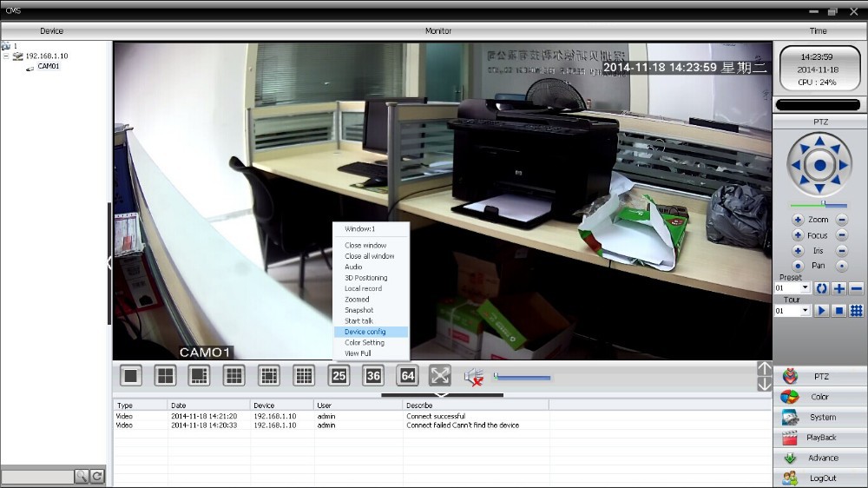Viewport: 868px width, 488px height.
Task: Adjust the volume slider
Action: point(522,377)
